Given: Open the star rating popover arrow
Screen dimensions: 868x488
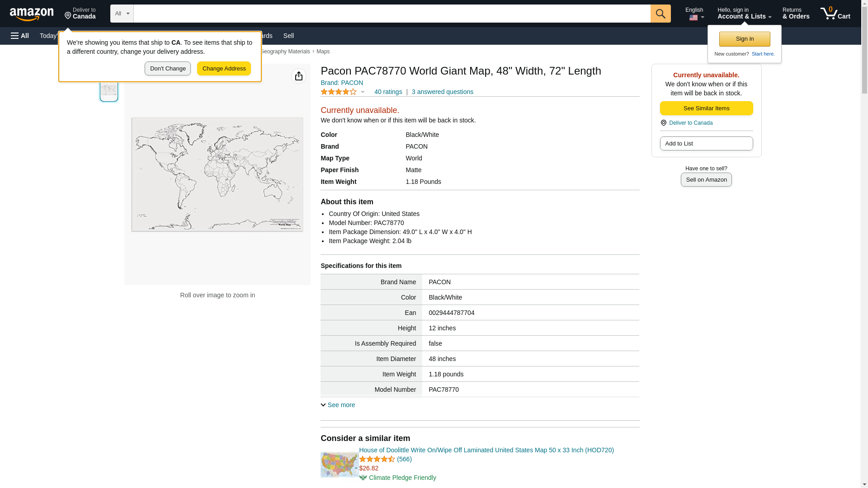Looking at the screenshot, I should click(363, 92).
